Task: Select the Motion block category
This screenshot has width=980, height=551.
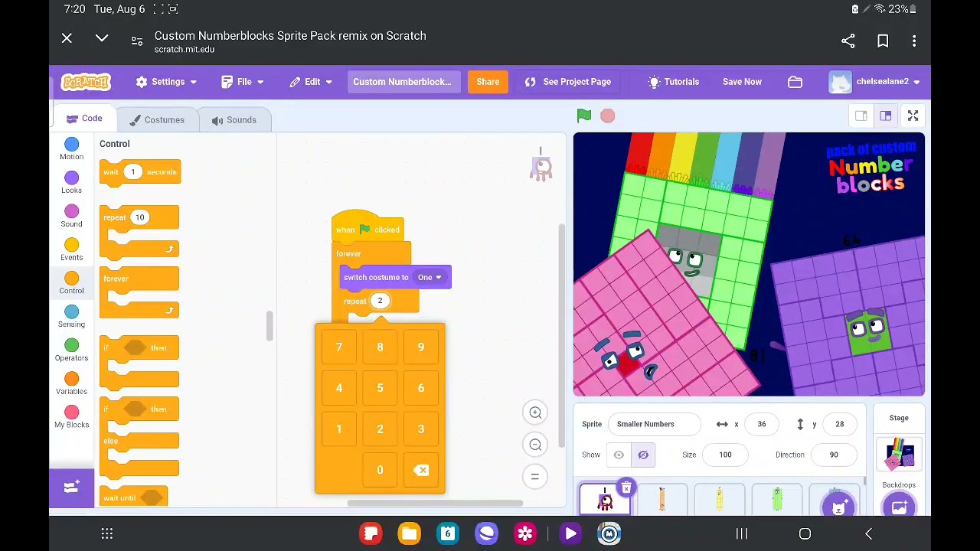Action: pos(72,149)
